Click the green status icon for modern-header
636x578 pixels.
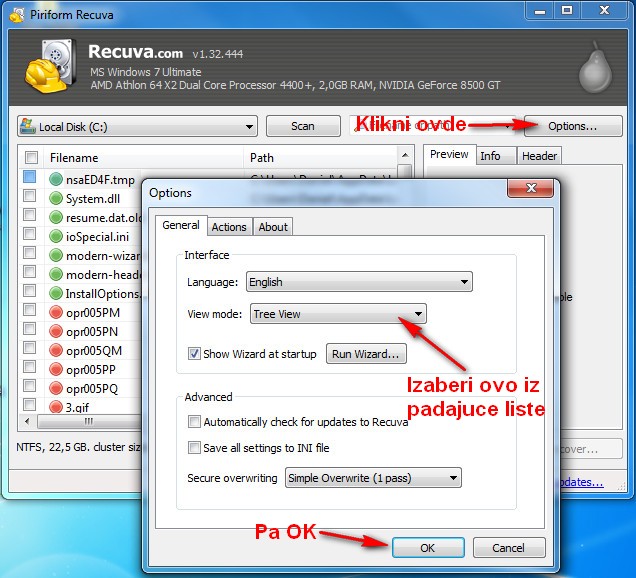click(56, 275)
